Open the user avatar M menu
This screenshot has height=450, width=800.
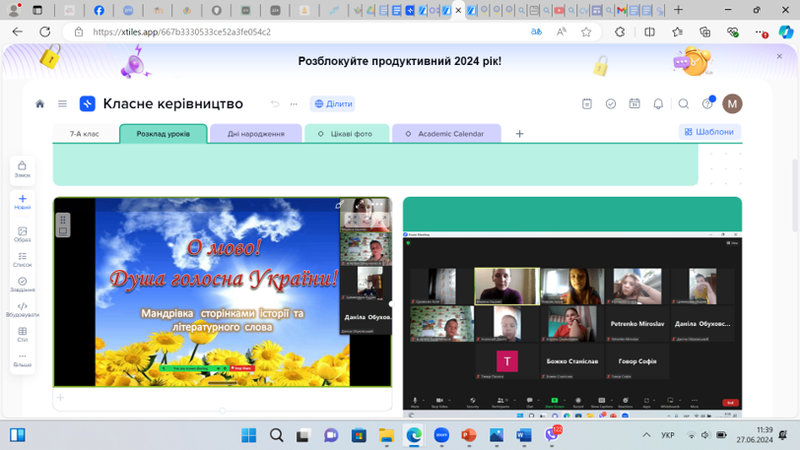coord(732,104)
